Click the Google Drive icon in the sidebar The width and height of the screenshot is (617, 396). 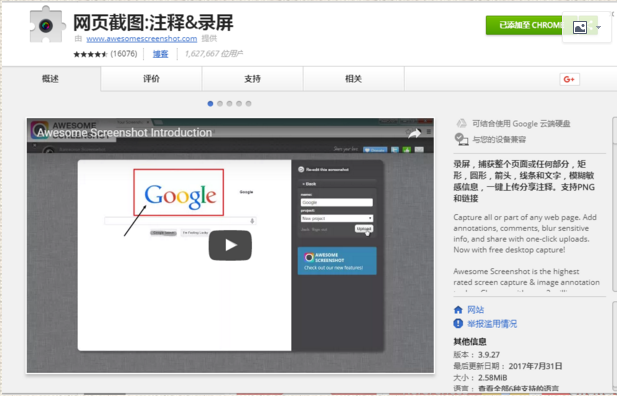coord(461,124)
